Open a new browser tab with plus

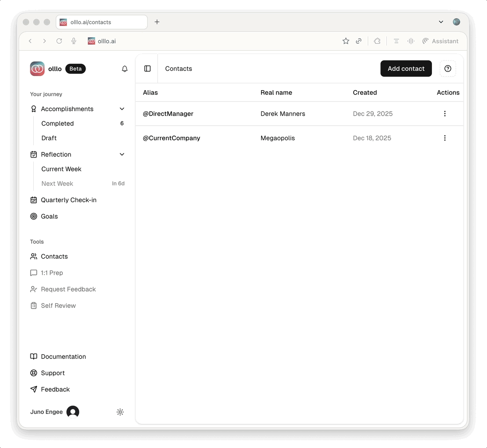(x=157, y=22)
